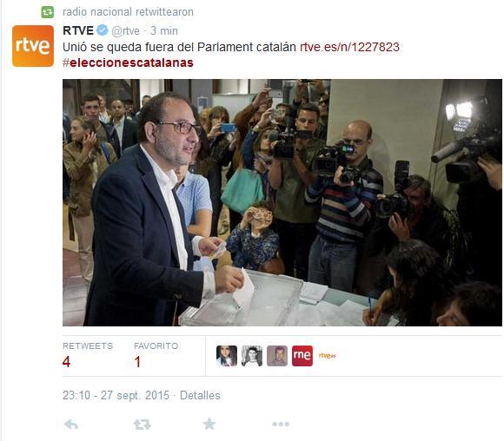Image resolution: width=504 pixels, height=441 pixels.
Task: Open the red rne avatar
Action: (302, 356)
